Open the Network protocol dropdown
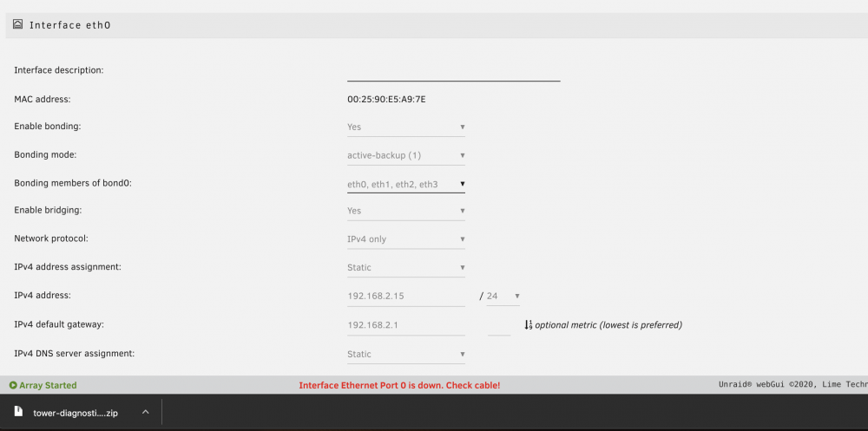Image resolution: width=868 pixels, height=431 pixels. (x=405, y=239)
